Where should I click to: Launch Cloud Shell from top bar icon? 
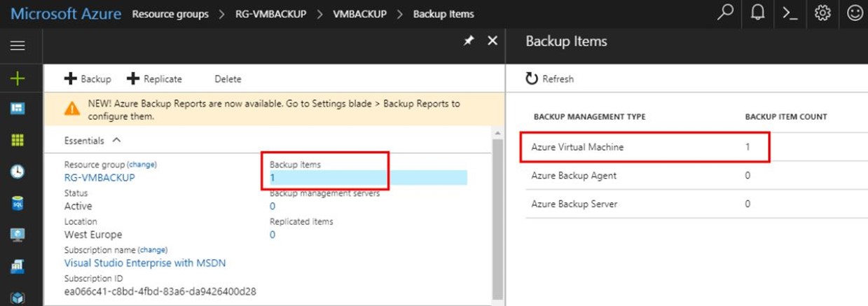tap(790, 13)
